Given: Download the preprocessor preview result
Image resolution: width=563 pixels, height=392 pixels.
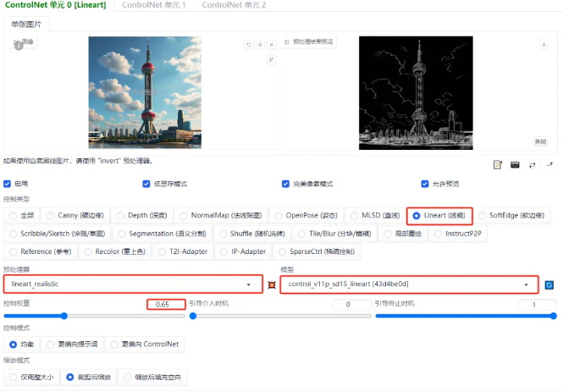Looking at the screenshot, I should click(544, 44).
